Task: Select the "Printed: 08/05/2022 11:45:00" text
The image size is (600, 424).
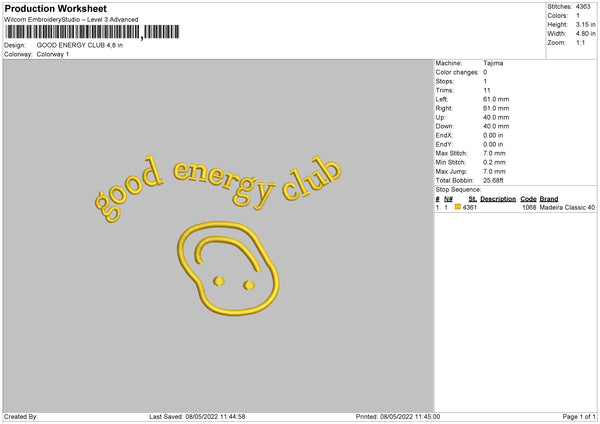Action: (398, 417)
